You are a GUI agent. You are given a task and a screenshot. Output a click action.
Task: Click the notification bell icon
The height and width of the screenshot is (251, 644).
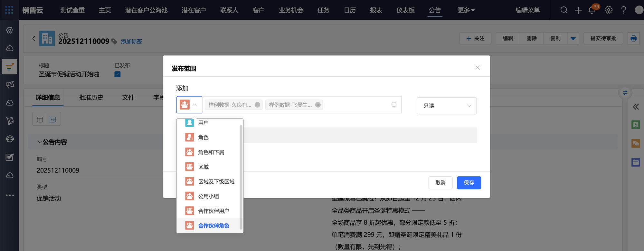(592, 10)
